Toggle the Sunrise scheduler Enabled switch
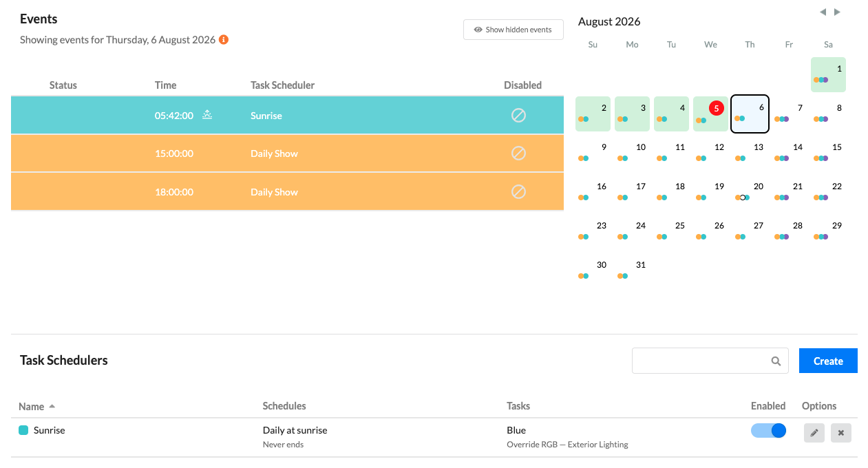 pos(768,431)
